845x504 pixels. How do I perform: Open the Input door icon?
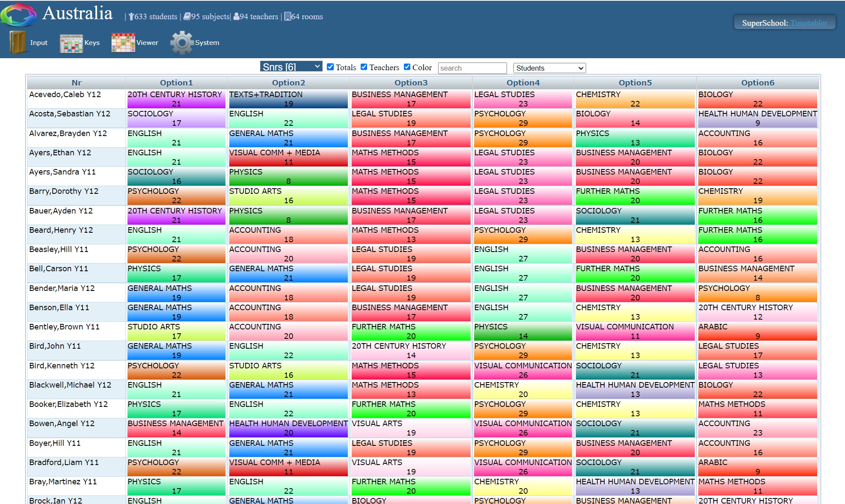(x=18, y=42)
